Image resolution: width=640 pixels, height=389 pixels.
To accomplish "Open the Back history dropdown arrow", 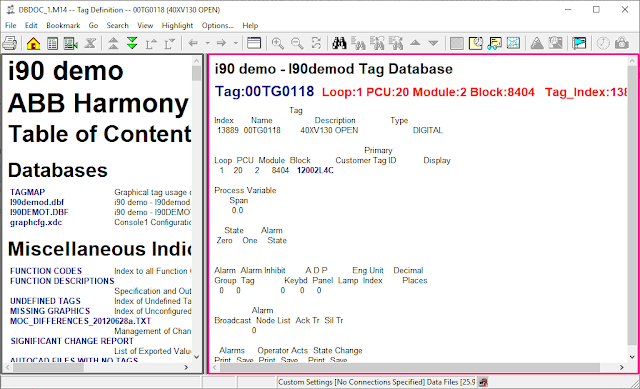I will (x=207, y=43).
